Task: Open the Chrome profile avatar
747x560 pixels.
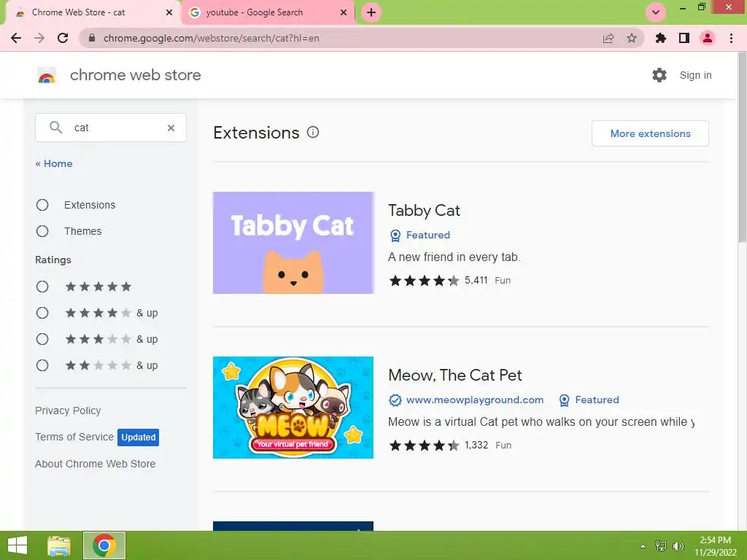Action: (x=708, y=38)
